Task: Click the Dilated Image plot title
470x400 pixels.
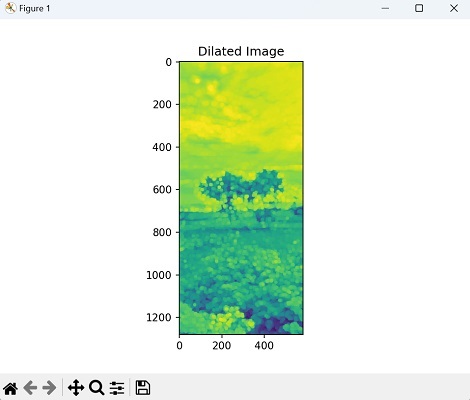Action: pyautogui.click(x=241, y=51)
